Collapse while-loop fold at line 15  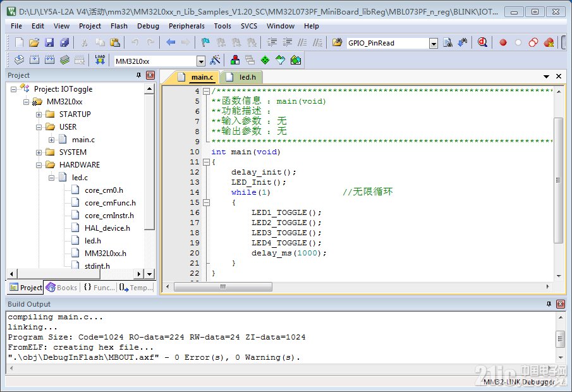coord(206,202)
